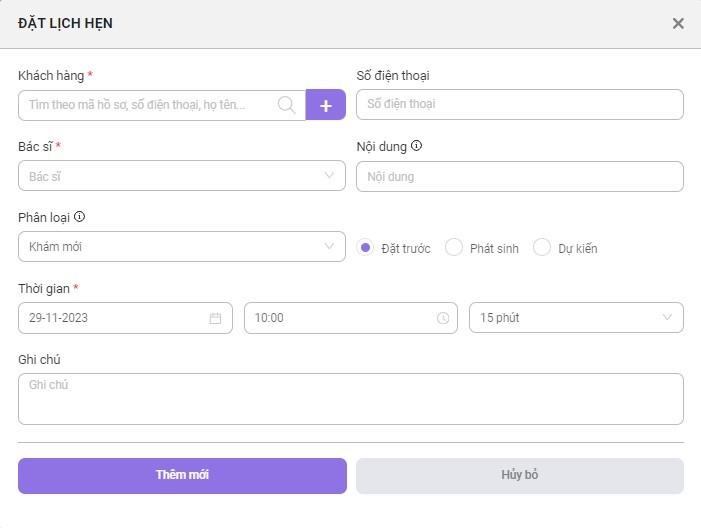This screenshot has height=528, width=701.
Task: Click the info icon beside Nội dung
Action: pyautogui.click(x=416, y=146)
